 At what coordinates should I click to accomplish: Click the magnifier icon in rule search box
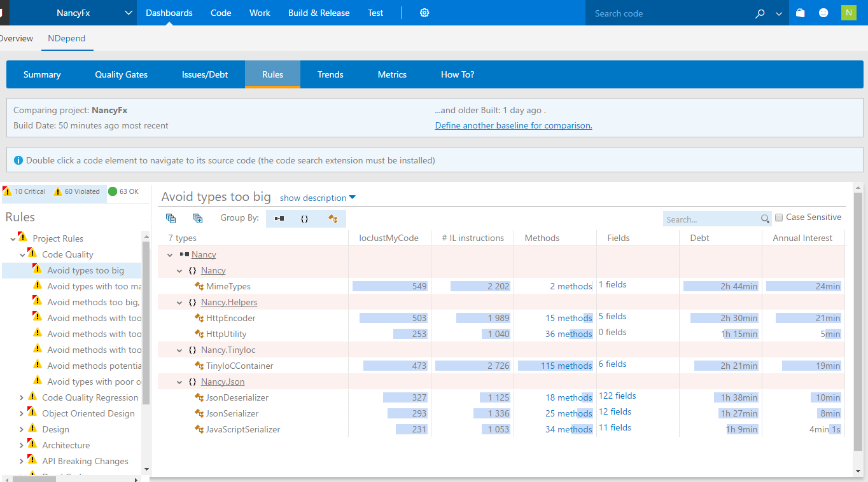pyautogui.click(x=765, y=219)
